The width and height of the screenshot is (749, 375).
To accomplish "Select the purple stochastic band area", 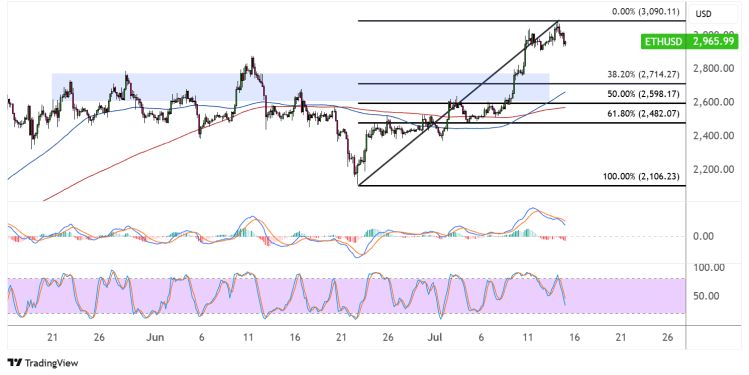I will click(x=346, y=296).
